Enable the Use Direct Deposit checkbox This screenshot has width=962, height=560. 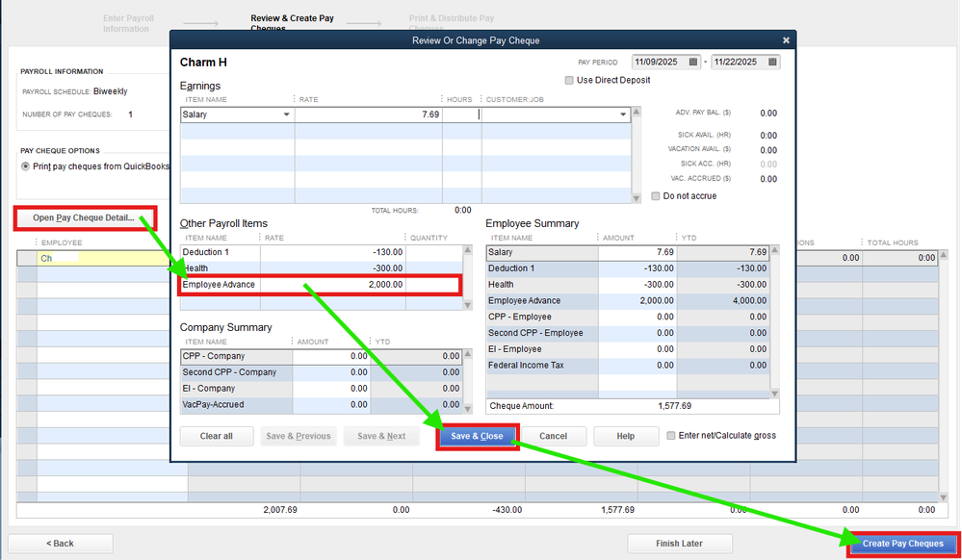point(570,80)
